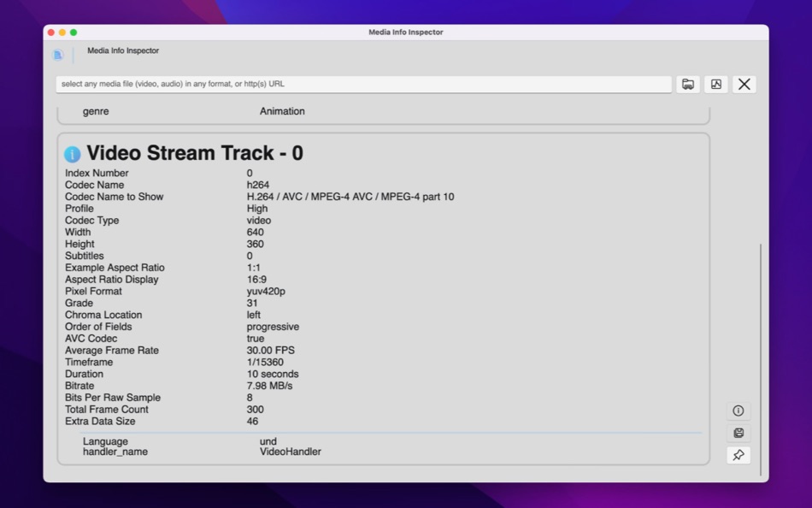Click the export report icon button

tap(716, 84)
